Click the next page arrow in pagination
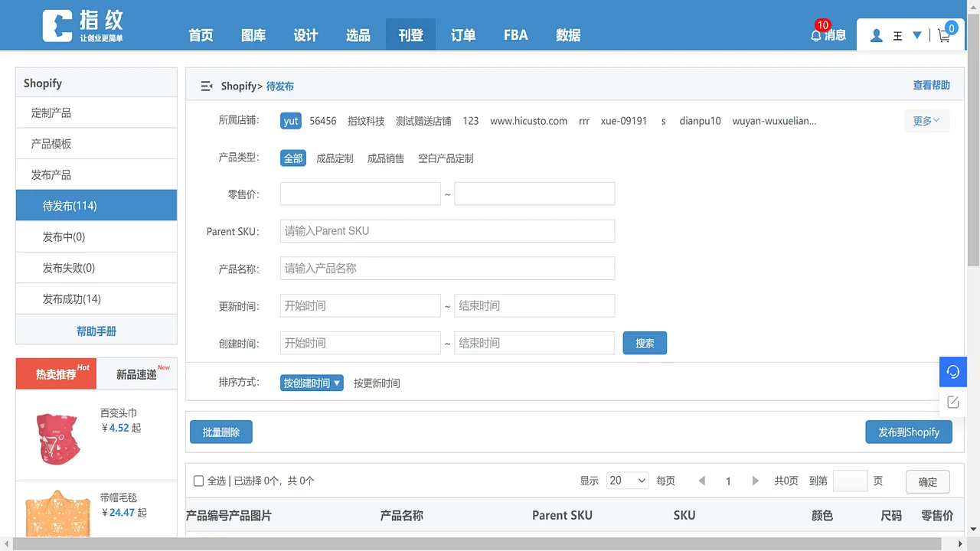Image resolution: width=980 pixels, height=551 pixels. (x=755, y=481)
